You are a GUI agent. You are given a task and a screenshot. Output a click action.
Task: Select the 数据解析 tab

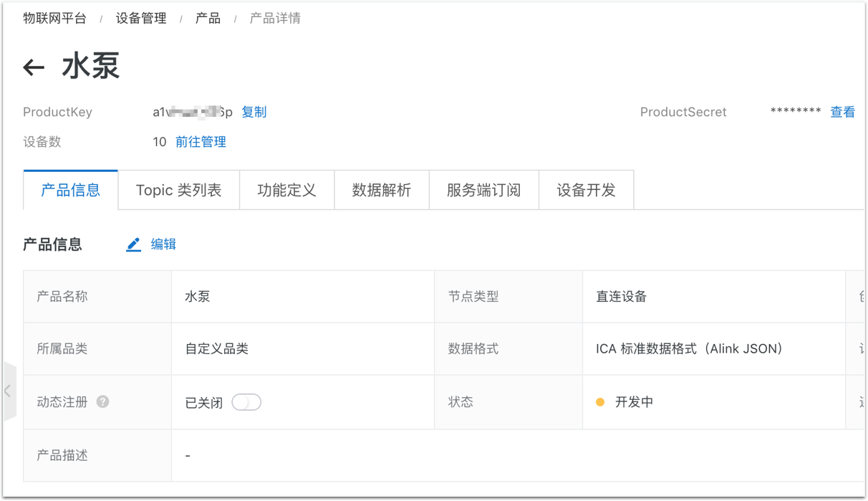pyautogui.click(x=382, y=190)
